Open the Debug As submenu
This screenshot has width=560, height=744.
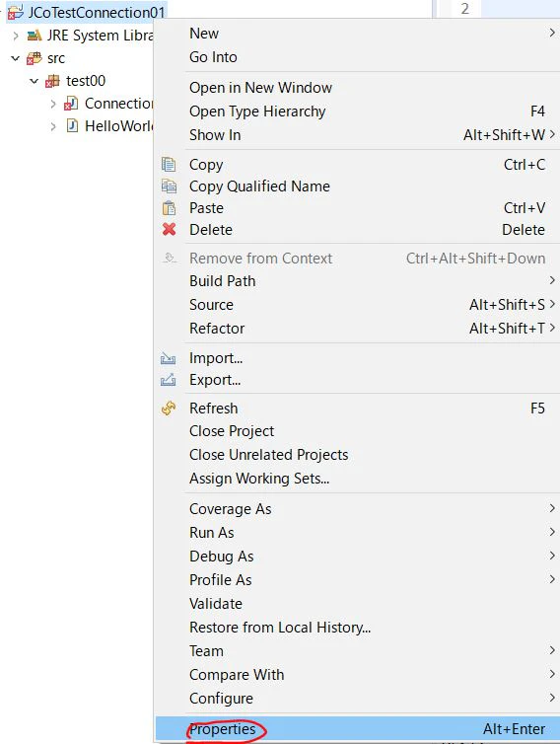(357, 557)
